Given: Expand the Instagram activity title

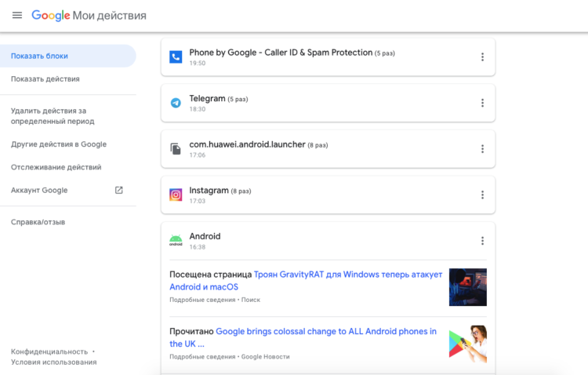Looking at the screenshot, I should pos(209,191).
